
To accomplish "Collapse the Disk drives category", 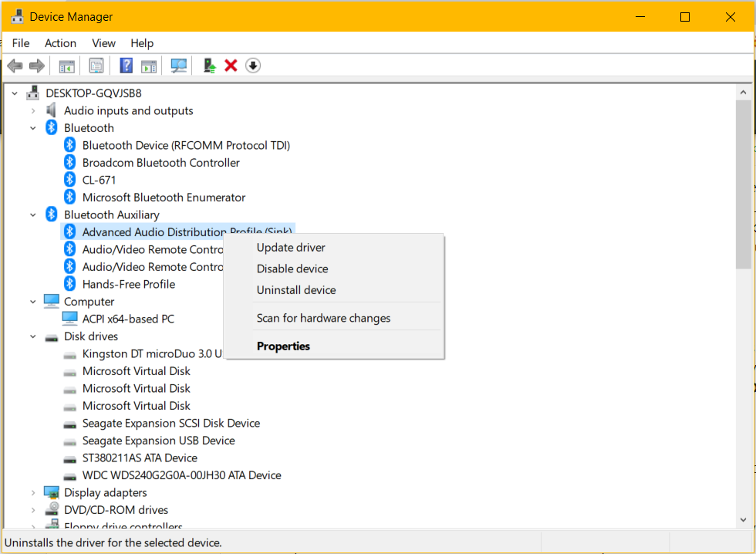I will (x=33, y=336).
